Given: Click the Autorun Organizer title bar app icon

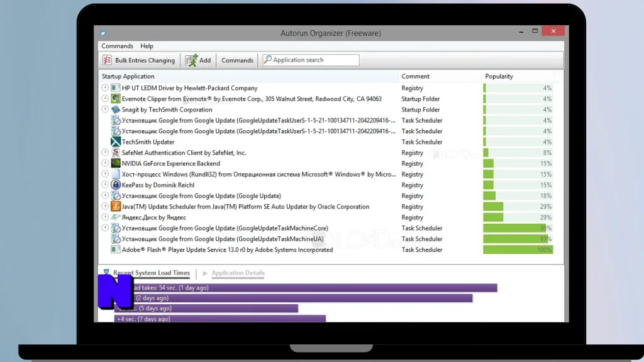Looking at the screenshot, I should point(103,33).
